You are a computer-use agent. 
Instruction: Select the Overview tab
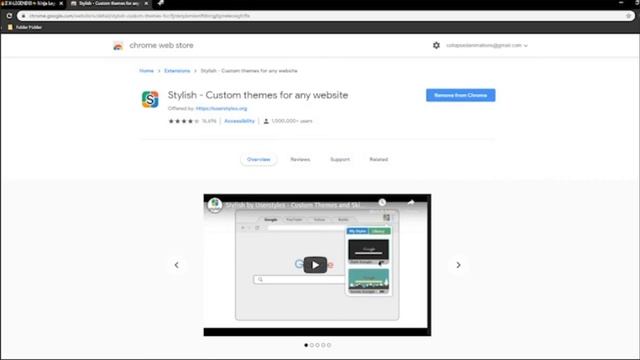[258, 159]
